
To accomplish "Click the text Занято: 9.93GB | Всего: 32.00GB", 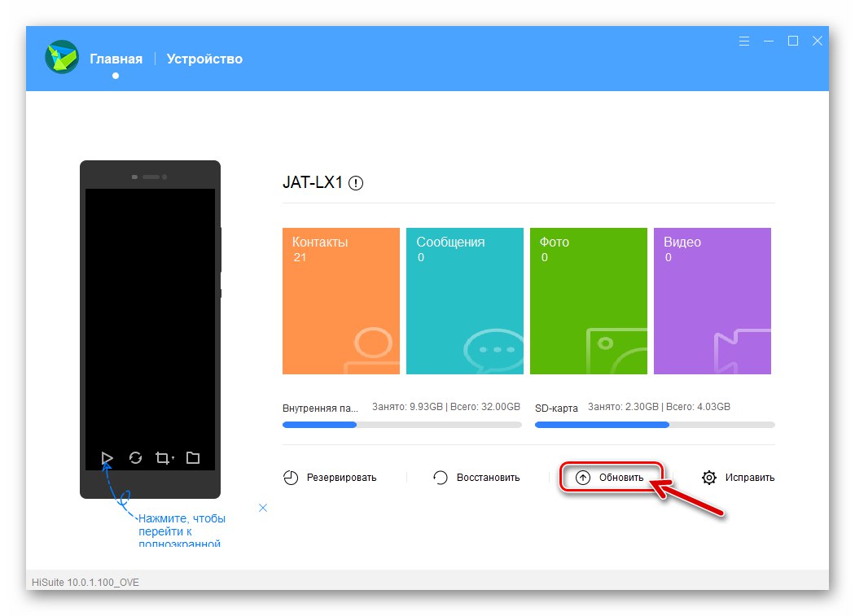I will pos(446,407).
